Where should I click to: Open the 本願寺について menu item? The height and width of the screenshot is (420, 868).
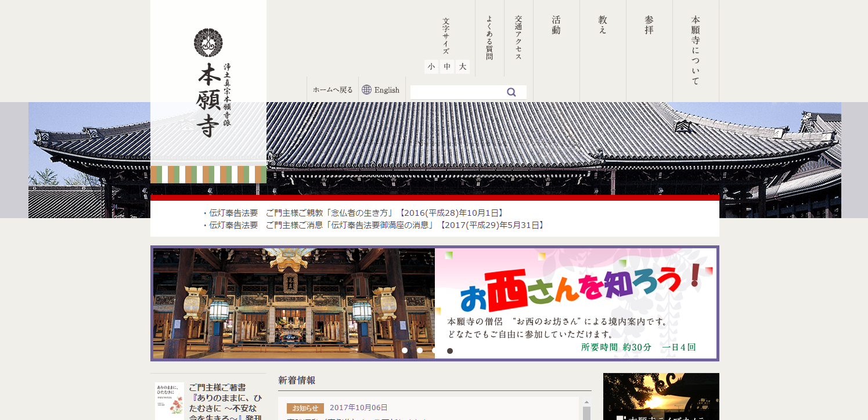[696, 51]
